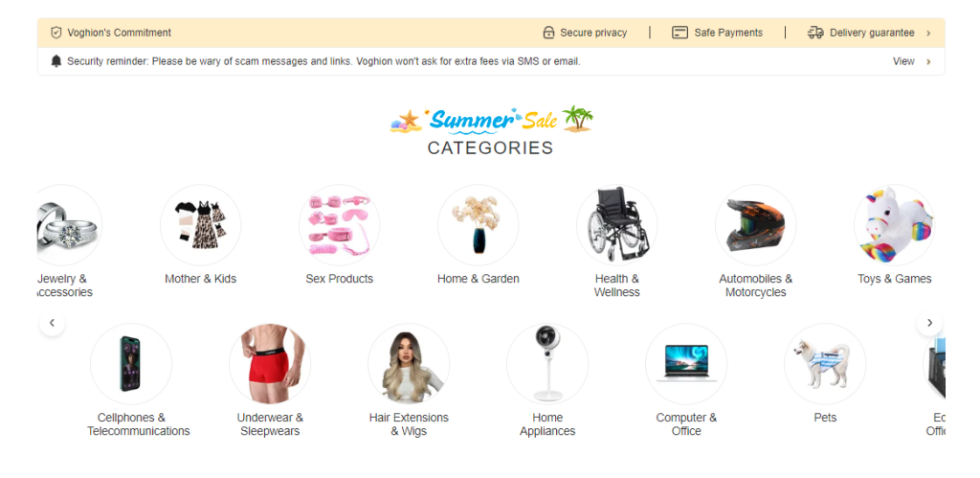Open the Delivery guarantee item
Viewport: 980px width, 478px height.
click(x=860, y=33)
